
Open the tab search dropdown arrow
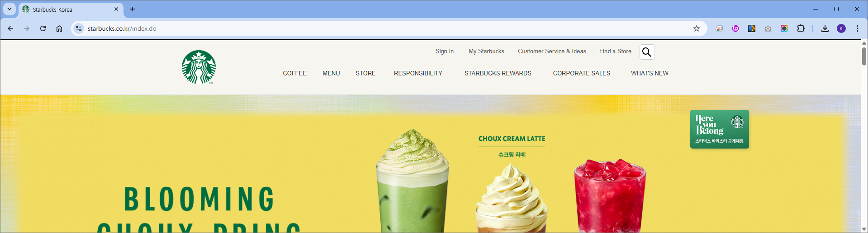(9, 9)
